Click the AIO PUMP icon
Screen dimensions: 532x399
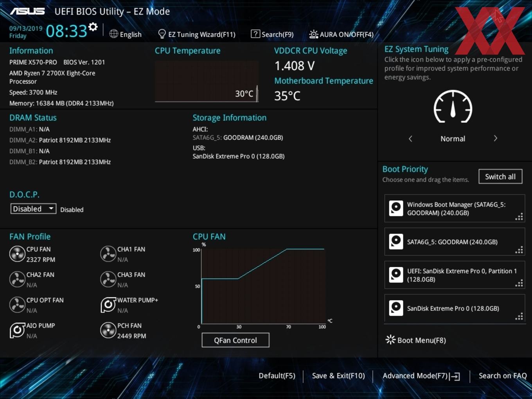point(17,330)
